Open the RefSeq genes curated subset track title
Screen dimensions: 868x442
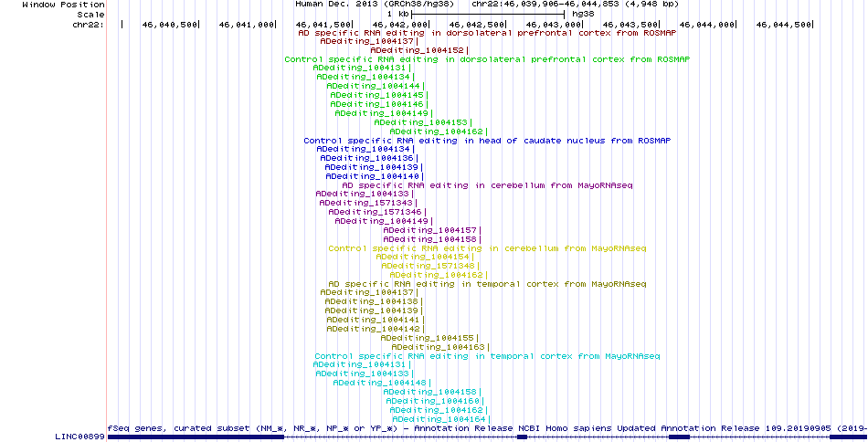487,428
